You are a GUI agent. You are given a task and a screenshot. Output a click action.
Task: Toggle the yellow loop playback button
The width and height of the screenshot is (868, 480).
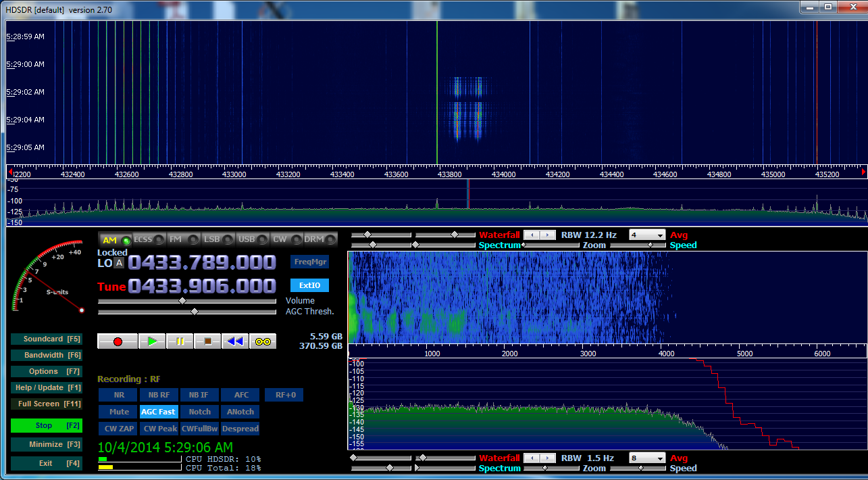point(263,341)
